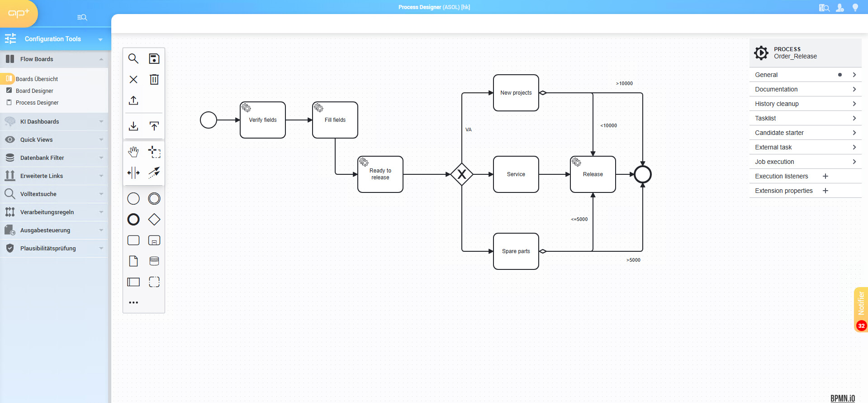Expand the Documentation section
This screenshot has height=403, width=868.
[805, 89]
